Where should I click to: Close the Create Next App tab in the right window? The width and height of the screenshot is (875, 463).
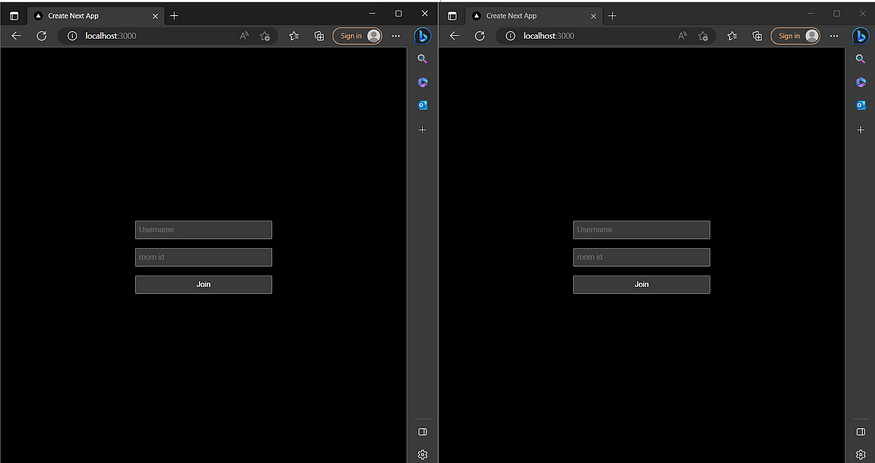[x=593, y=16]
